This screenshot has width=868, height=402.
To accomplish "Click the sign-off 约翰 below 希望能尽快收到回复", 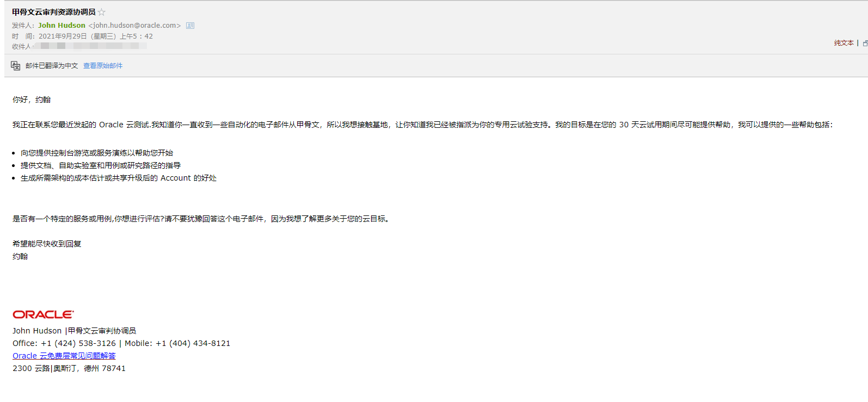I will [20, 256].
